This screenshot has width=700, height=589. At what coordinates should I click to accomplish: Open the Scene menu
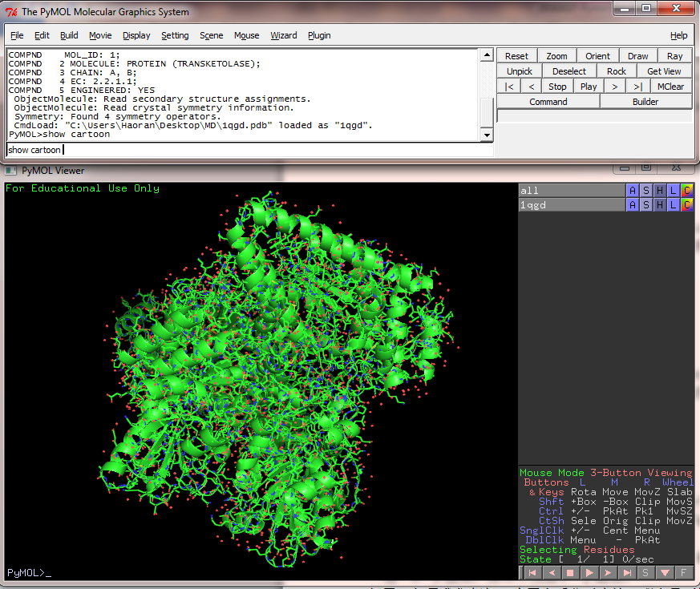[x=212, y=35]
